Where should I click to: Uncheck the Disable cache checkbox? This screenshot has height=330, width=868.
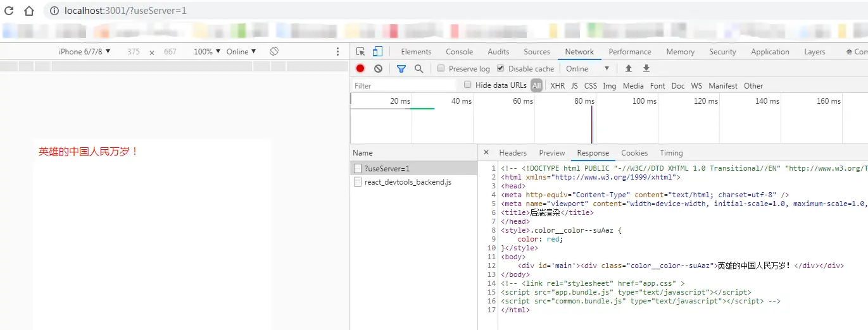[x=501, y=68]
